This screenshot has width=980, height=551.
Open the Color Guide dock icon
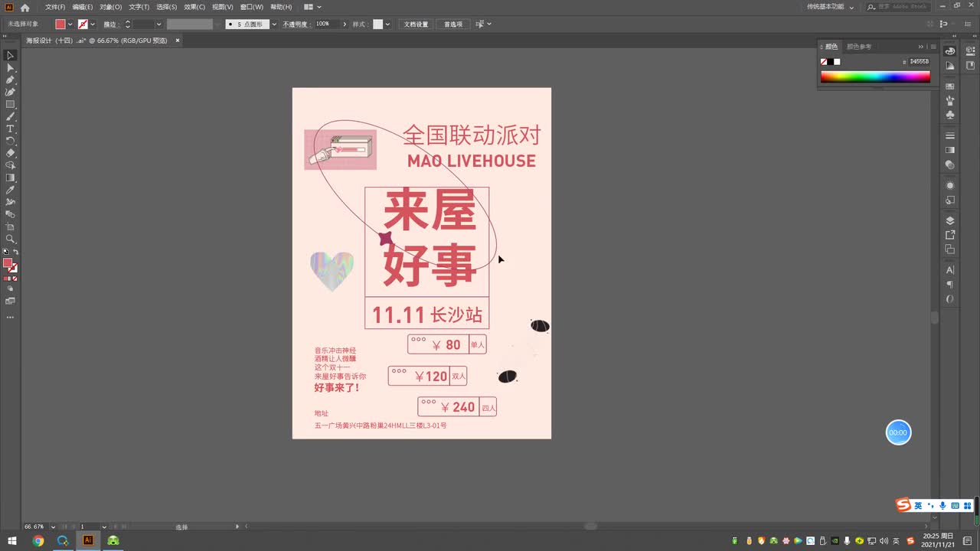(950, 66)
